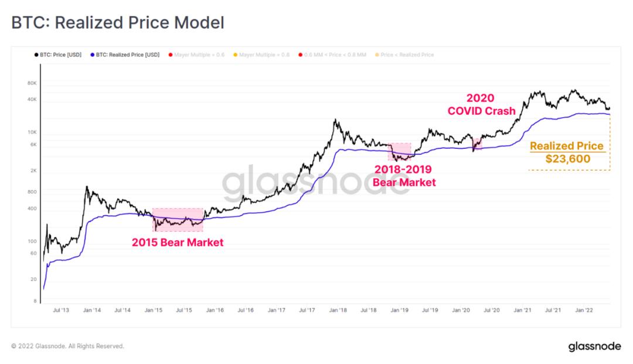The width and height of the screenshot is (633, 364).
Task: Select the 2018-2019 bear market pink shaded box
Action: tap(400, 152)
